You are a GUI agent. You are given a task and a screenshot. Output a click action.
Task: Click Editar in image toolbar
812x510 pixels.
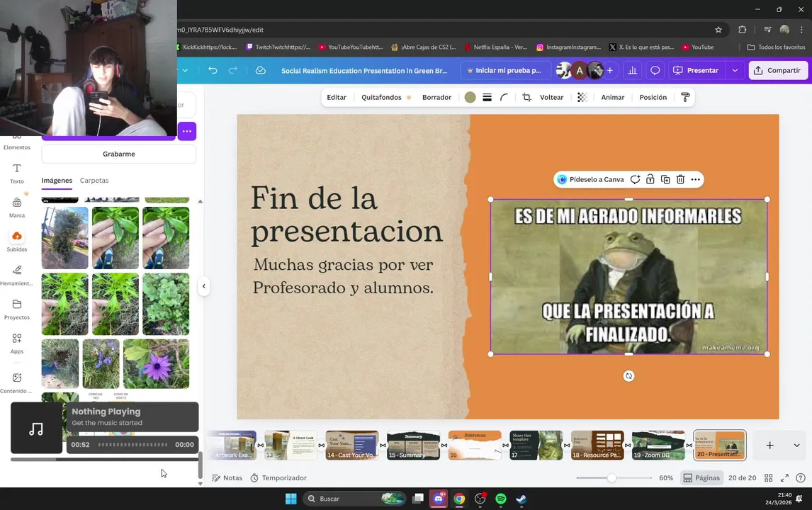point(337,97)
